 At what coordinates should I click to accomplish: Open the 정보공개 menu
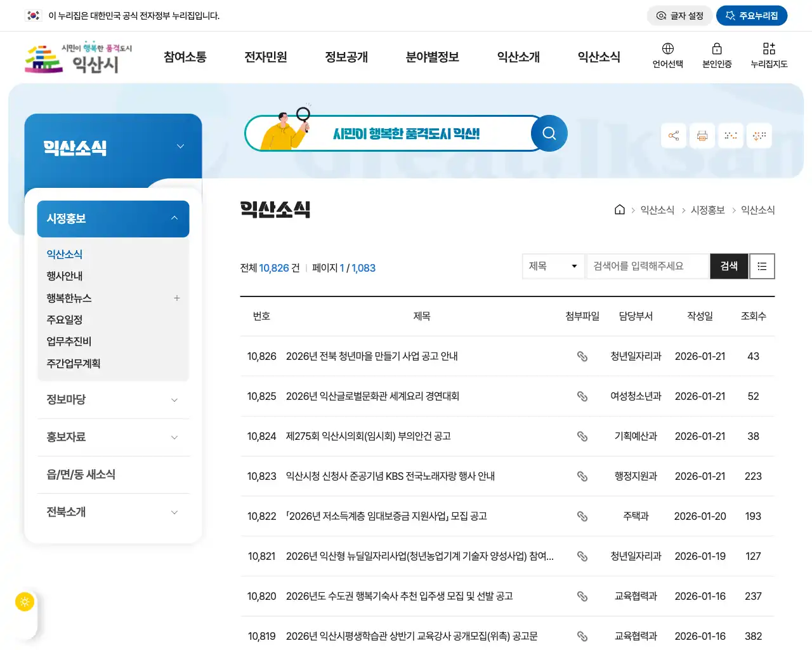coord(346,56)
